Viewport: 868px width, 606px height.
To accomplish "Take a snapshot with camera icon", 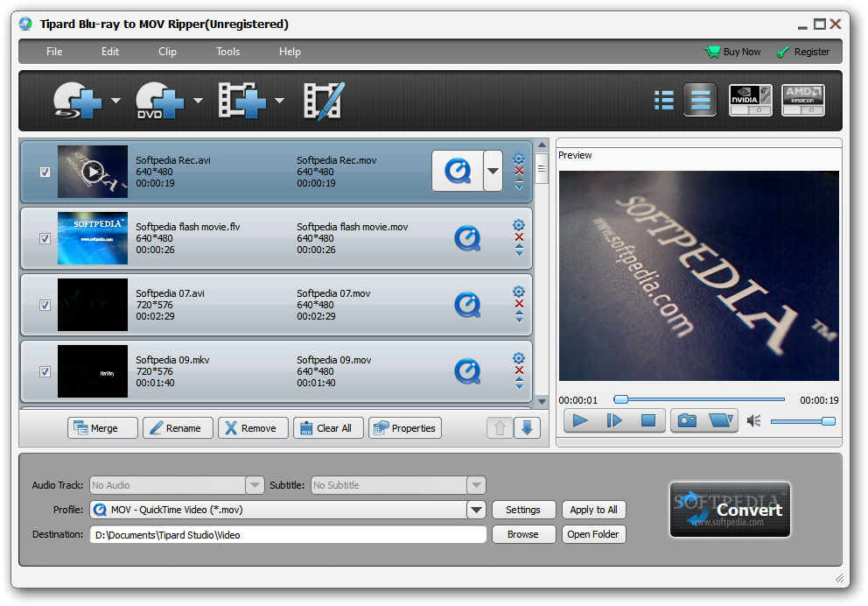I will (687, 420).
